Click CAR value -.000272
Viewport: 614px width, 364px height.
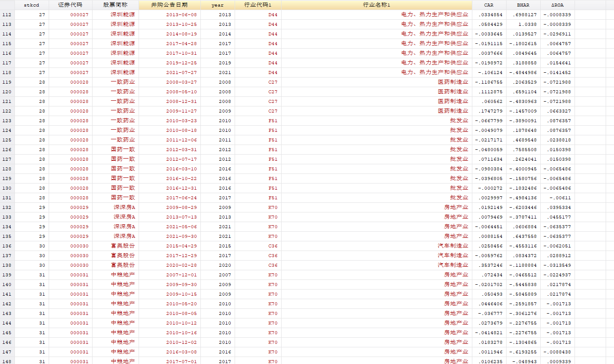pyautogui.click(x=490, y=188)
